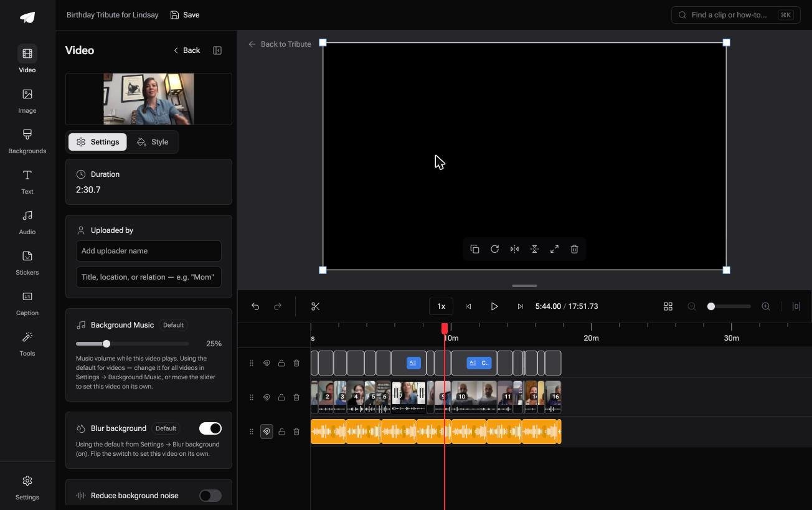Screen dimensions: 812x510
Task: Duplicate the selected clip on canvas
Action: (x=474, y=249)
